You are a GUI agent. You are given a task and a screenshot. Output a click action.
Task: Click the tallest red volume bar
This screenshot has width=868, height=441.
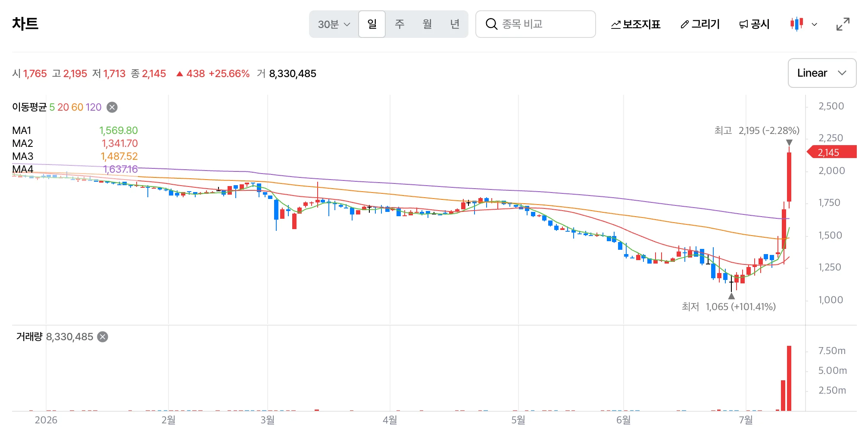pyautogui.click(x=789, y=378)
